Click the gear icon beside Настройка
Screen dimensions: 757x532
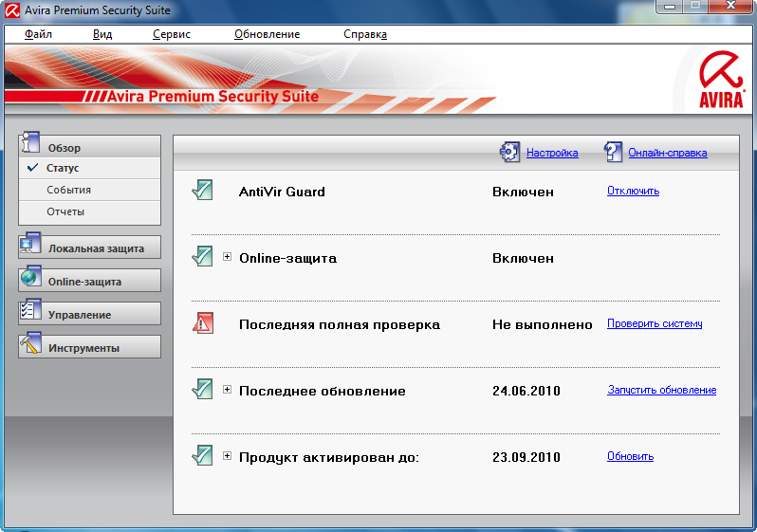point(509,152)
